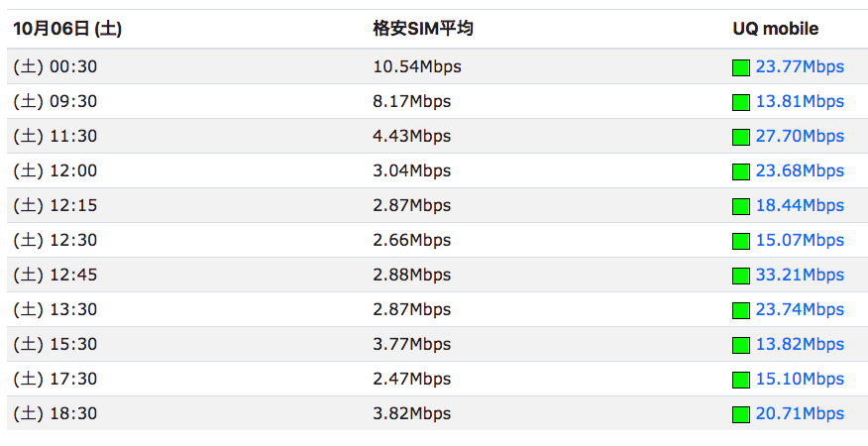Click the 10月06日 (土) date header
Screen dimensions: 868x446
[67, 29]
